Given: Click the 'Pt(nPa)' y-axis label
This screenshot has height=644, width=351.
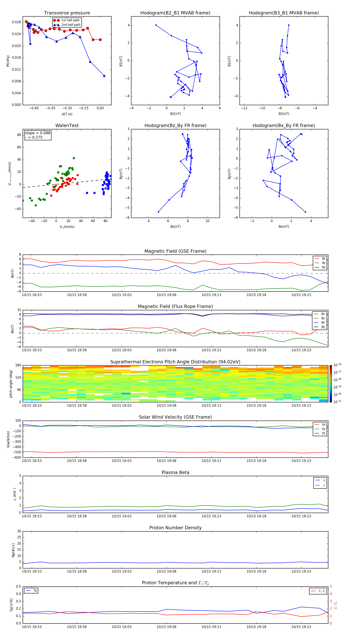Looking at the screenshot, I should [8, 61].
